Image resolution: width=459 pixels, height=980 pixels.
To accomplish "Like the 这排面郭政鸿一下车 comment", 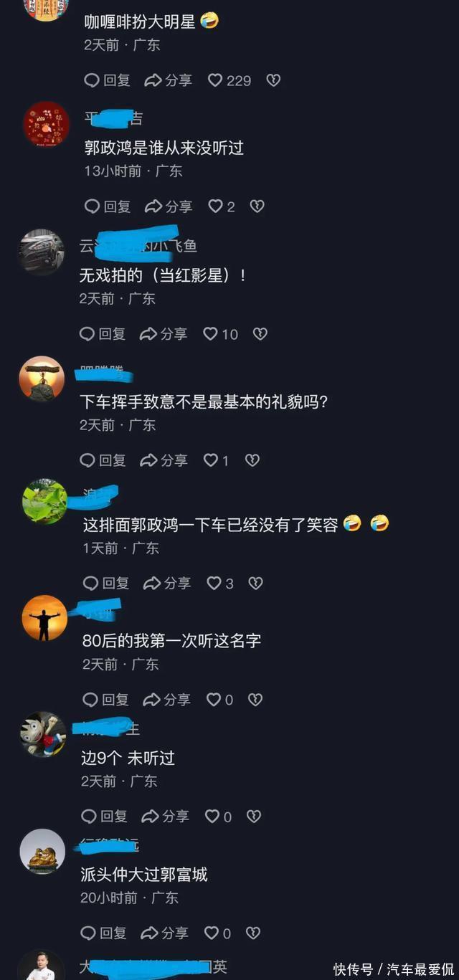I will [x=220, y=584].
